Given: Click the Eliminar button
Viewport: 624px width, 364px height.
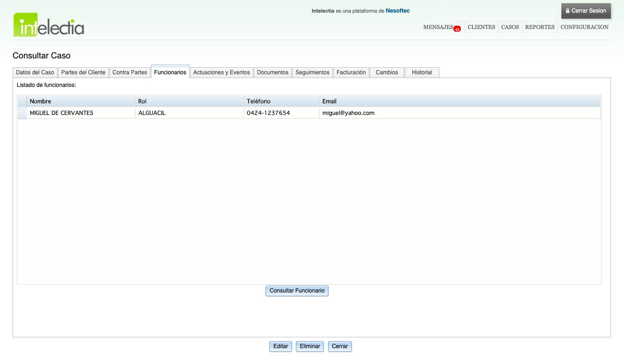Looking at the screenshot, I should point(310,346).
